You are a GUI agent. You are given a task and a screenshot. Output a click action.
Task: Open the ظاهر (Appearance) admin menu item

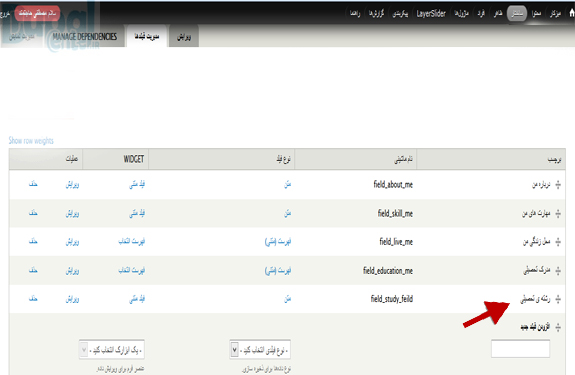[x=498, y=14]
